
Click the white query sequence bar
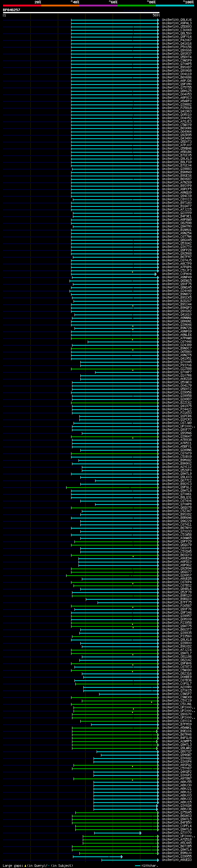81,12
